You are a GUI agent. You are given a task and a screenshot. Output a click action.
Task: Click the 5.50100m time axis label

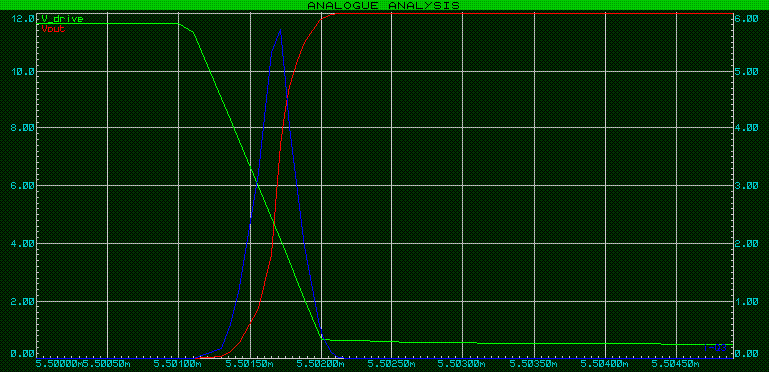pyautogui.click(x=178, y=365)
